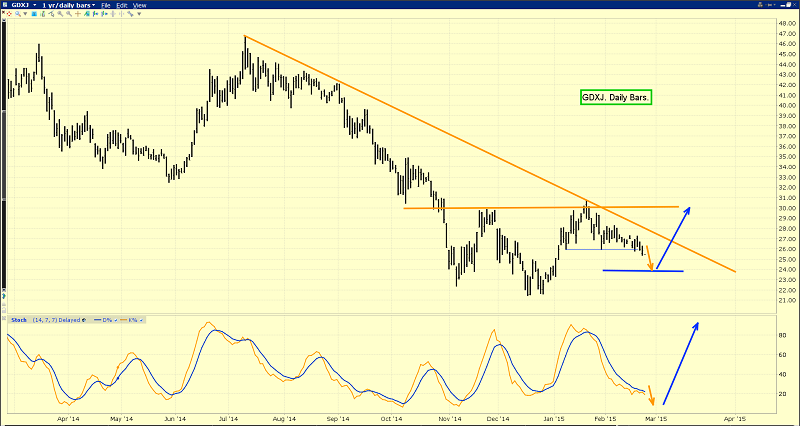Open the GDXJ symbol dropdown

[x=35, y=5]
